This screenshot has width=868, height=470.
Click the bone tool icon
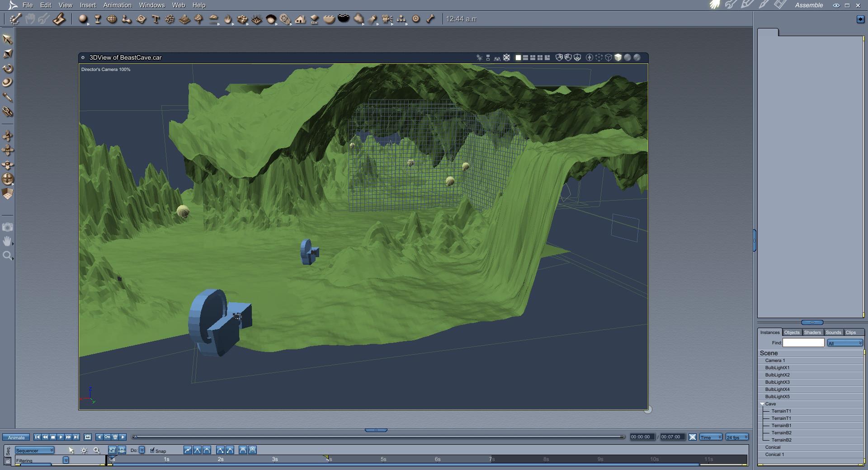tap(430, 19)
